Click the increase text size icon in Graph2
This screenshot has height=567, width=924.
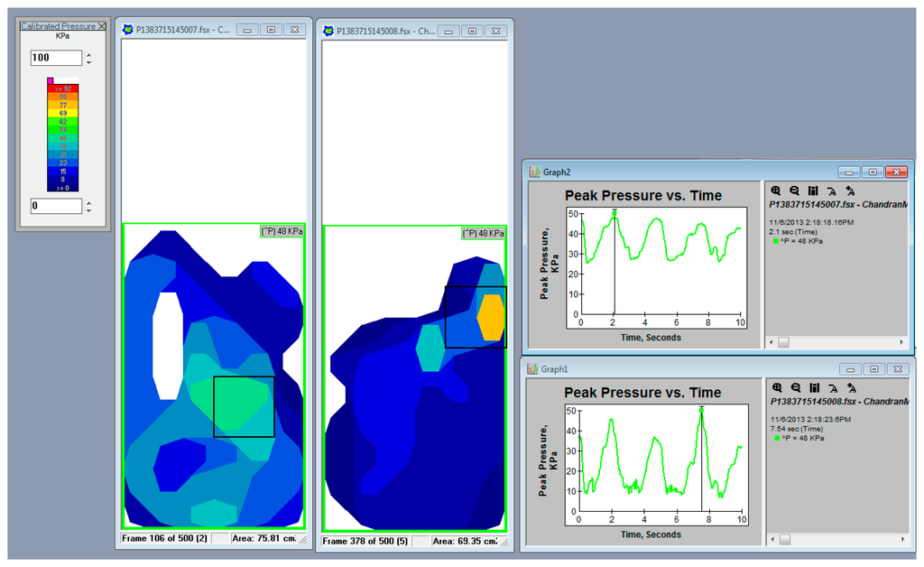pyautogui.click(x=849, y=191)
